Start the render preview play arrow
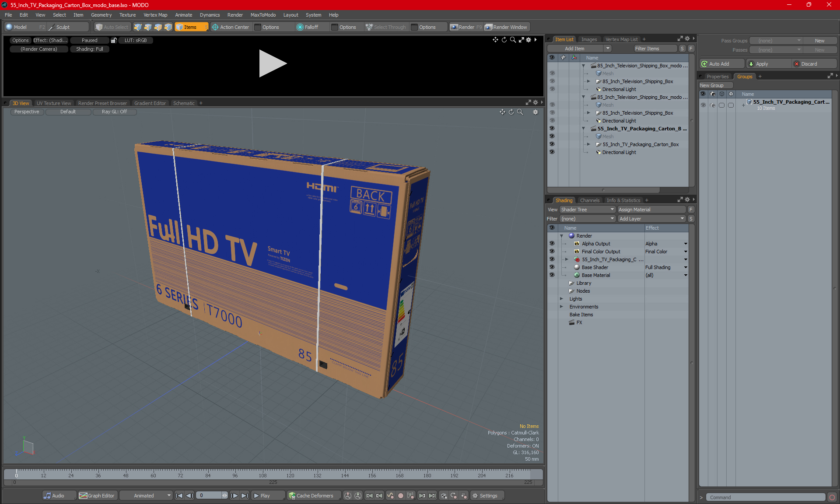Screen dimensions: 840x504 coord(272,63)
